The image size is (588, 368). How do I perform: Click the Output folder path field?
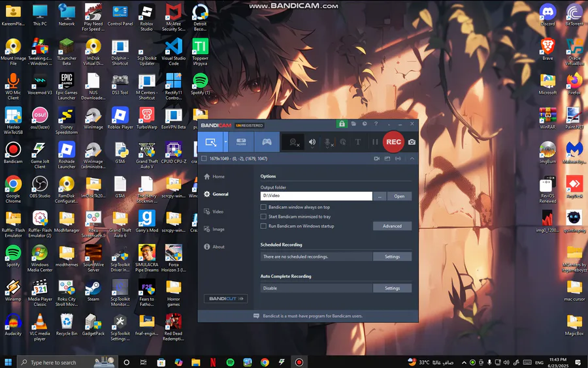point(316,196)
